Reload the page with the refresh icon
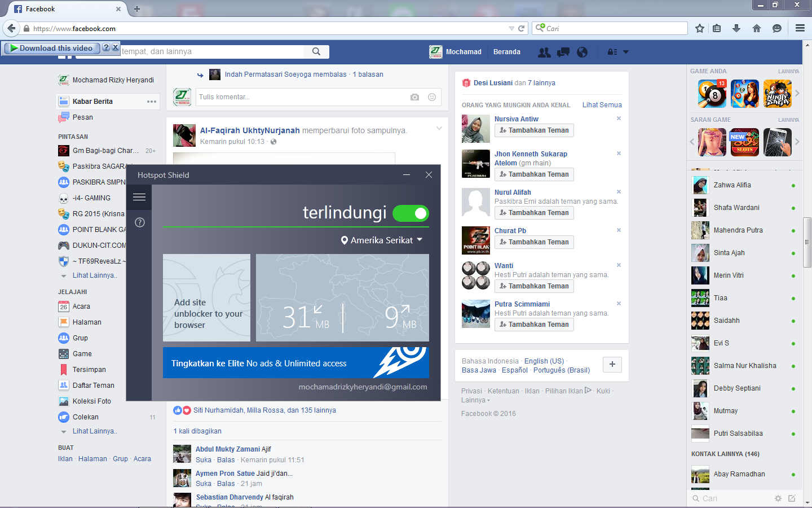This screenshot has height=508, width=812. [x=522, y=28]
